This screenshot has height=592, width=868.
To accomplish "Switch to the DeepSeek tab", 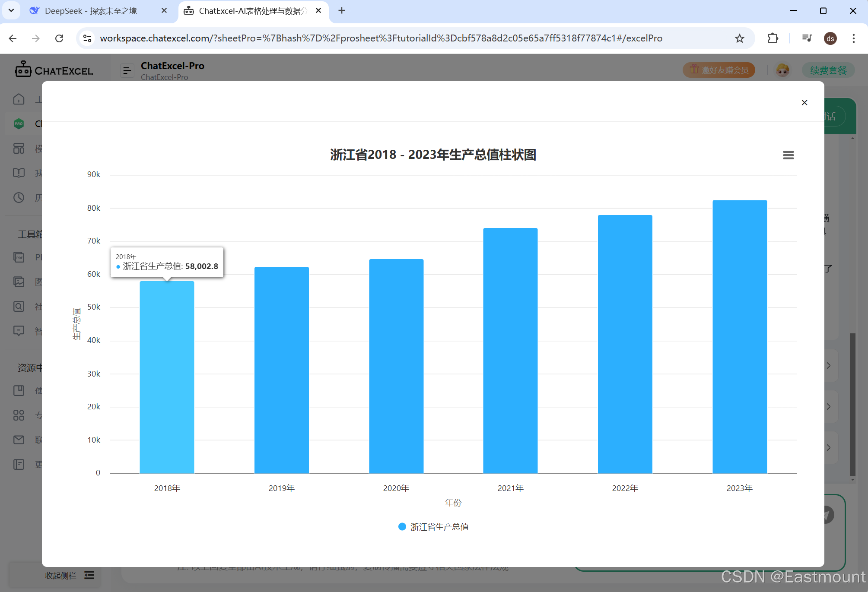I will pyautogui.click(x=91, y=11).
